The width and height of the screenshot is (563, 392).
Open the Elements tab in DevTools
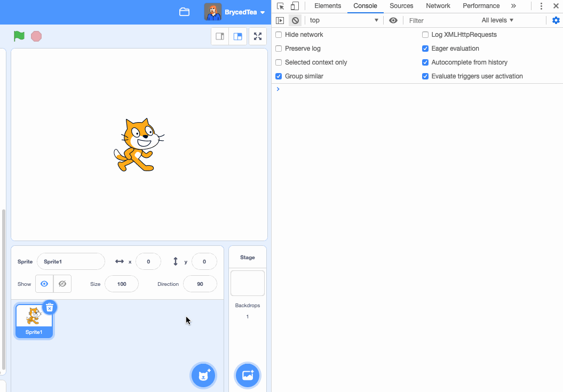[328, 6]
